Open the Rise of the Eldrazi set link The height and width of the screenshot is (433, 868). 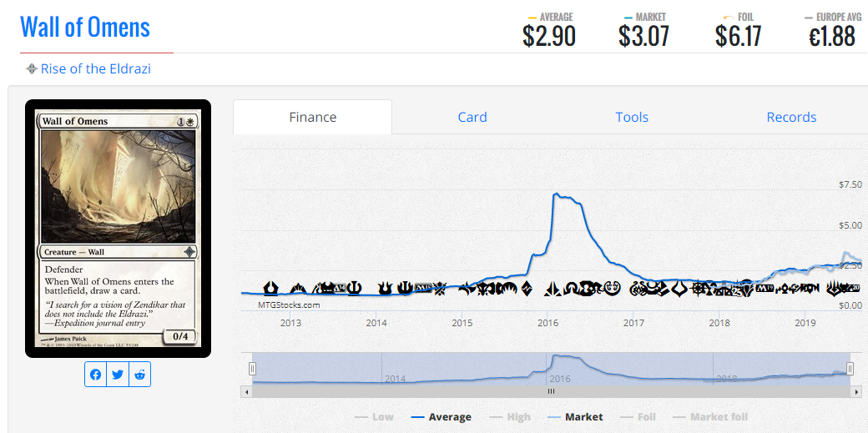point(95,68)
